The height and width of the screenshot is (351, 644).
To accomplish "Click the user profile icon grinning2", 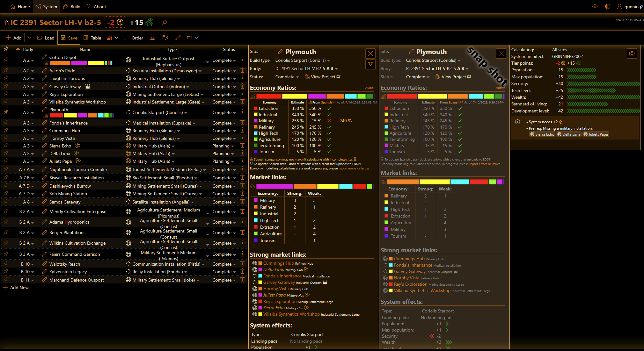I will (x=619, y=6).
